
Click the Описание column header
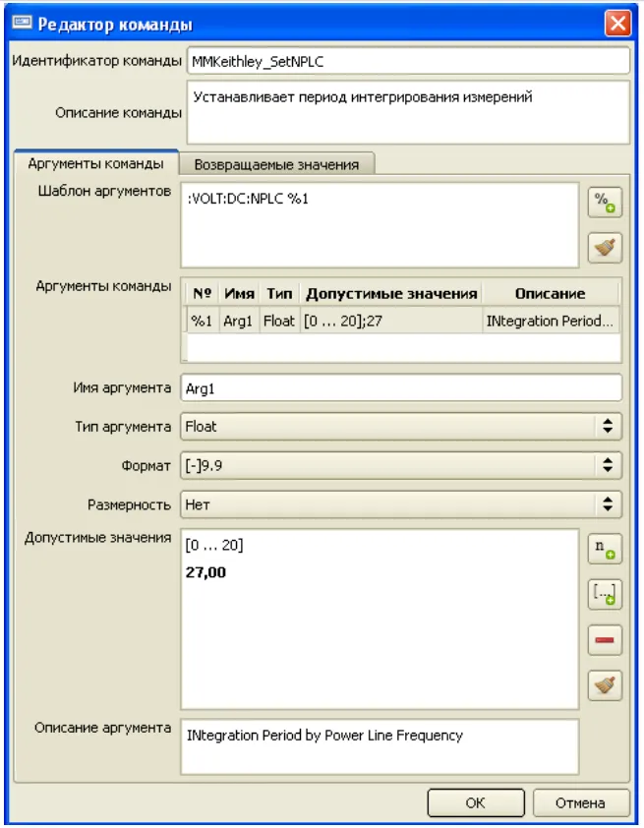pyautogui.click(x=550, y=293)
